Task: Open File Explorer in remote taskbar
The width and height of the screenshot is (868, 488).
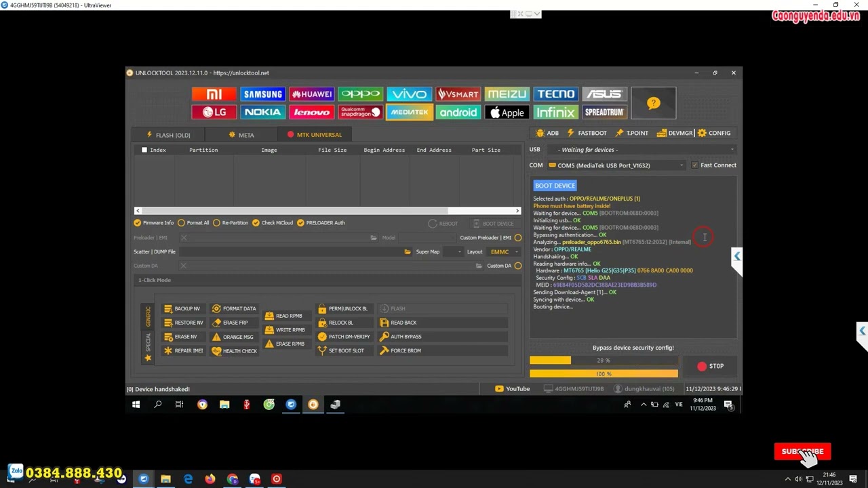Action: point(224,405)
